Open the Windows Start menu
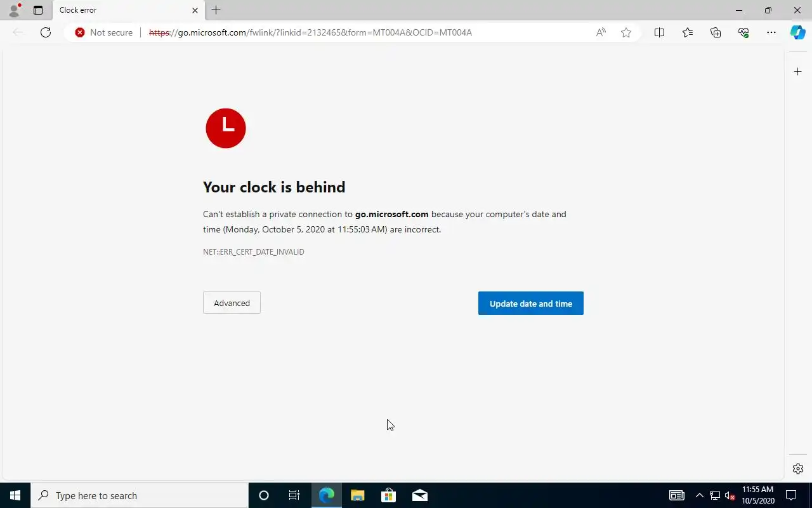812x508 pixels. pos(15,495)
